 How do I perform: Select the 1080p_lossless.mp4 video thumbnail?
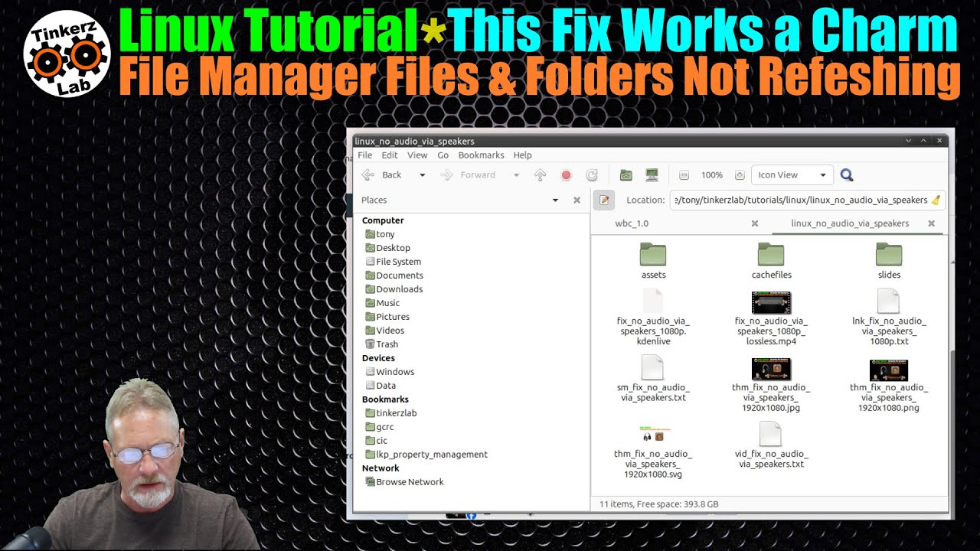tap(771, 303)
